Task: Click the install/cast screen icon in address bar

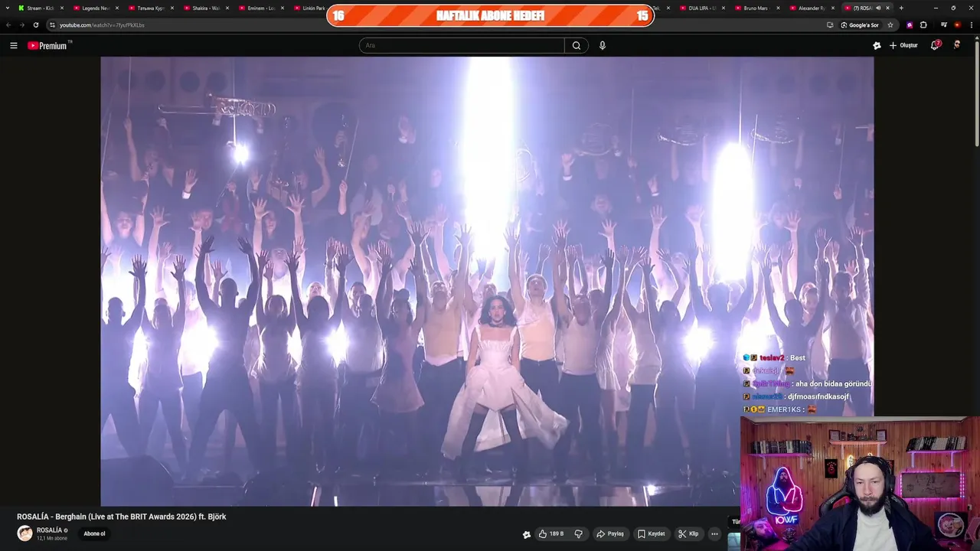Action: tap(830, 24)
